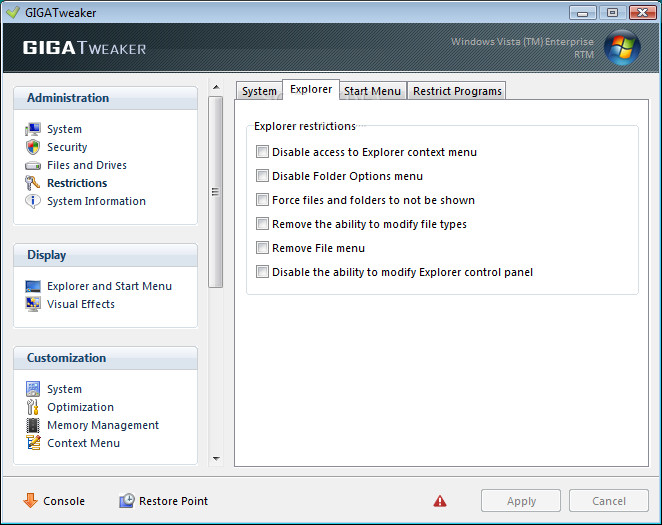The height and width of the screenshot is (525, 662).
Task: Enable Disable access to Explorer context menu
Action: tap(262, 152)
